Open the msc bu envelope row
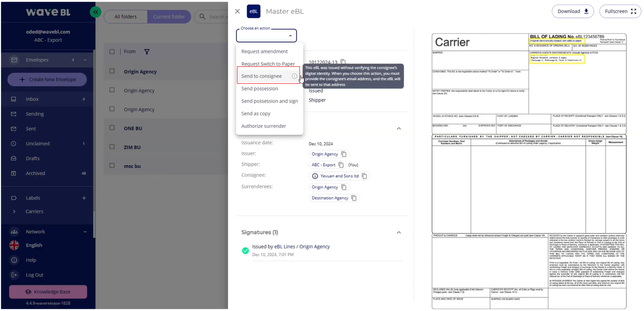The height and width of the screenshot is (311, 644). [167, 166]
